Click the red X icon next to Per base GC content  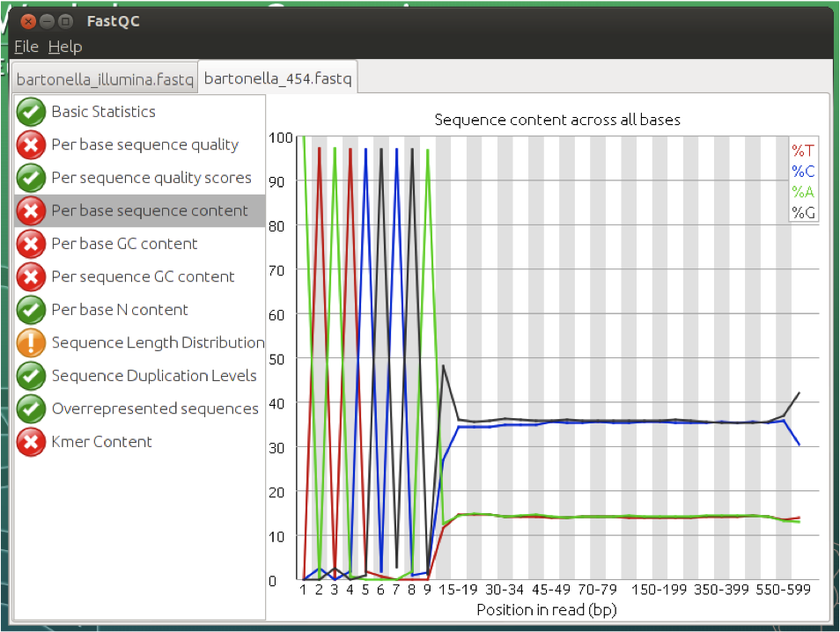click(31, 244)
